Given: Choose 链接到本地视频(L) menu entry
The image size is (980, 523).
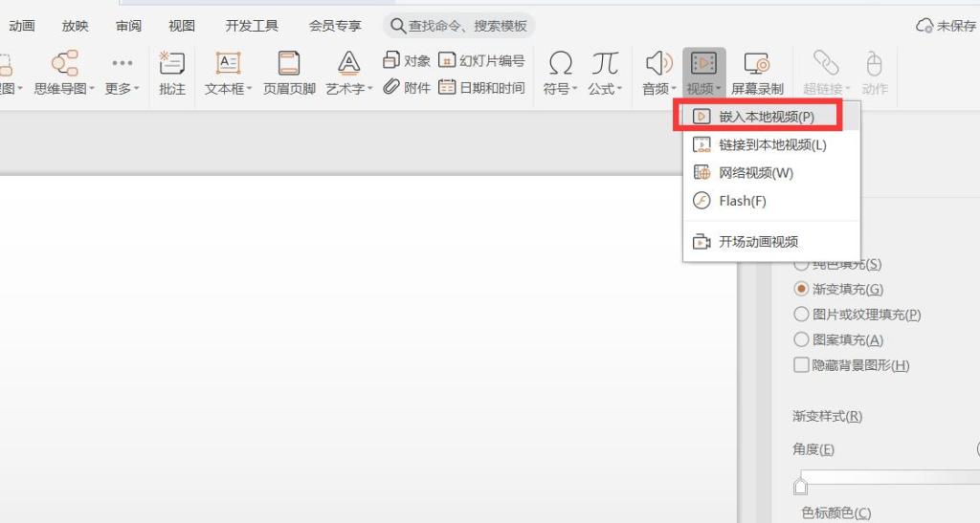Looking at the screenshot, I should click(x=771, y=144).
